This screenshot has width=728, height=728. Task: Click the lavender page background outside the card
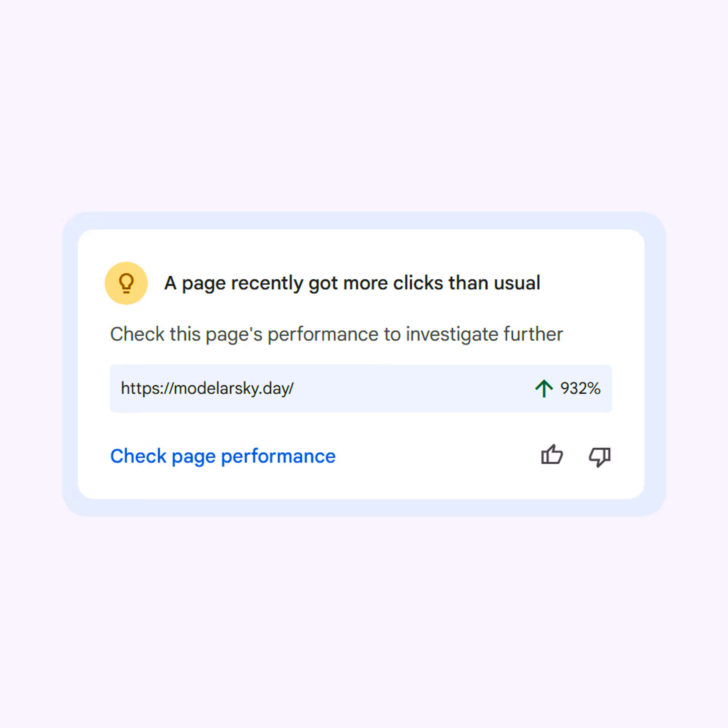364,95
